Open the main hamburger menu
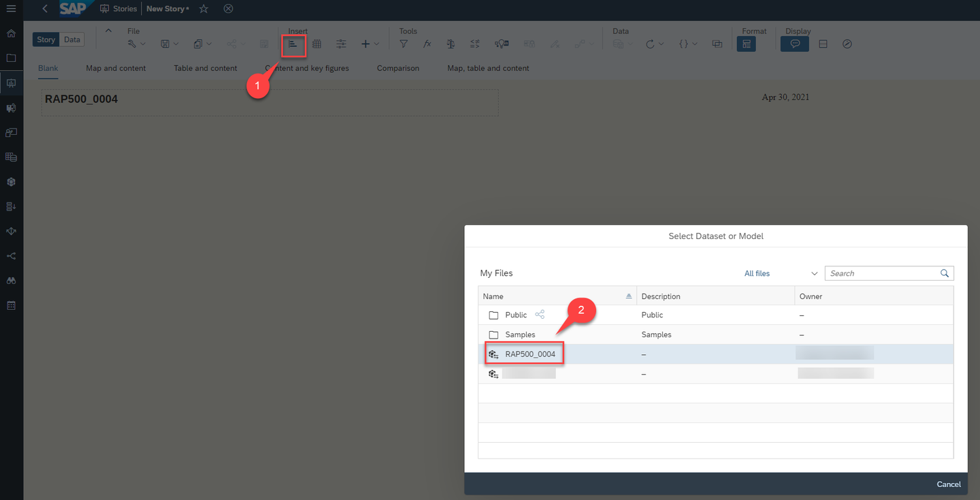This screenshot has width=980, height=500. pyautogui.click(x=11, y=8)
